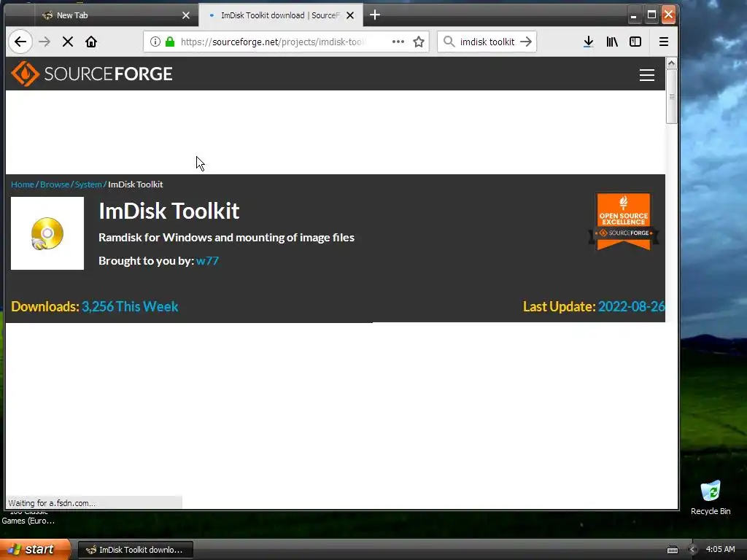Open the downloads panel
Viewport: 747px width, 560px height.
point(589,42)
